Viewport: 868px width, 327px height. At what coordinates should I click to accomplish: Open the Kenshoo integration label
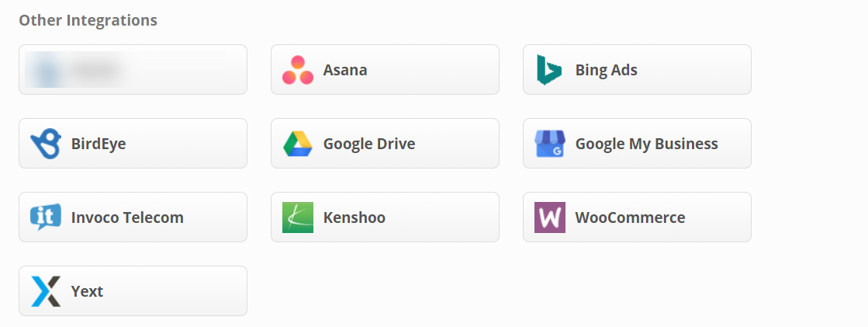click(x=354, y=217)
